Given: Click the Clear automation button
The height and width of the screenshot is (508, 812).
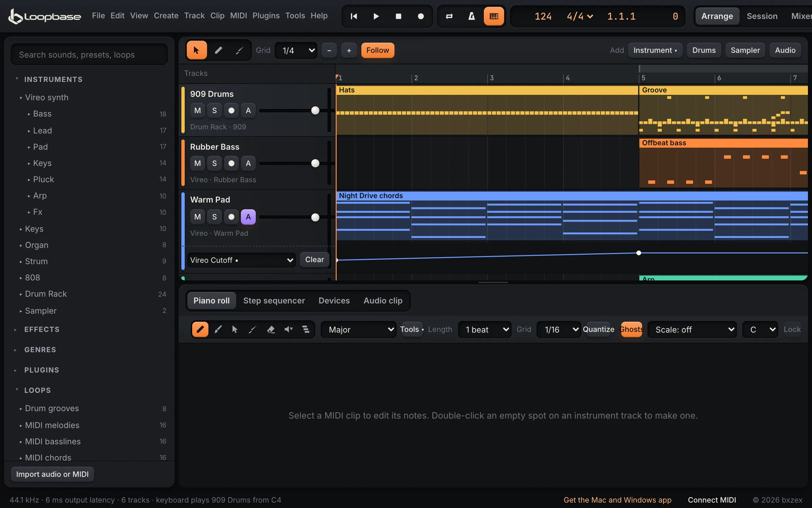Looking at the screenshot, I should click(x=315, y=260).
